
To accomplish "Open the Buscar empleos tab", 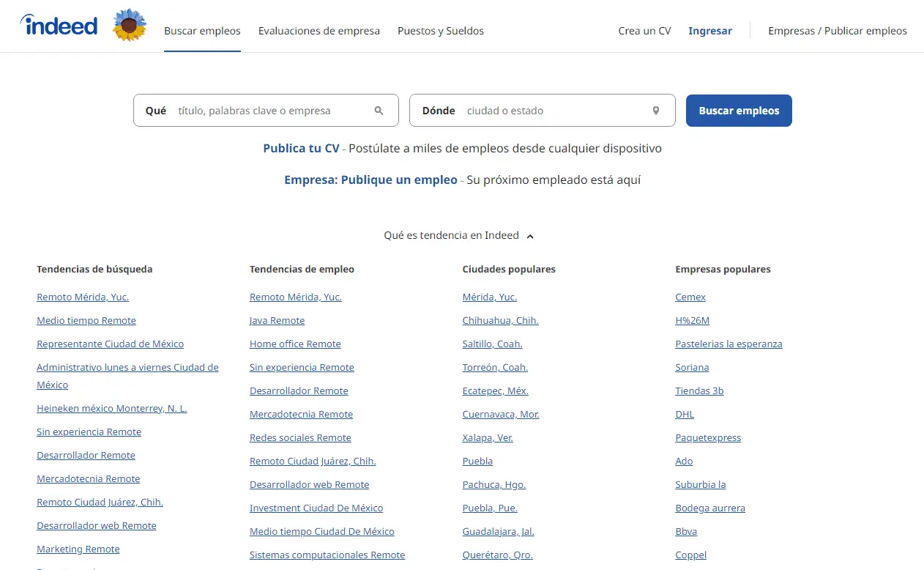I will (202, 31).
